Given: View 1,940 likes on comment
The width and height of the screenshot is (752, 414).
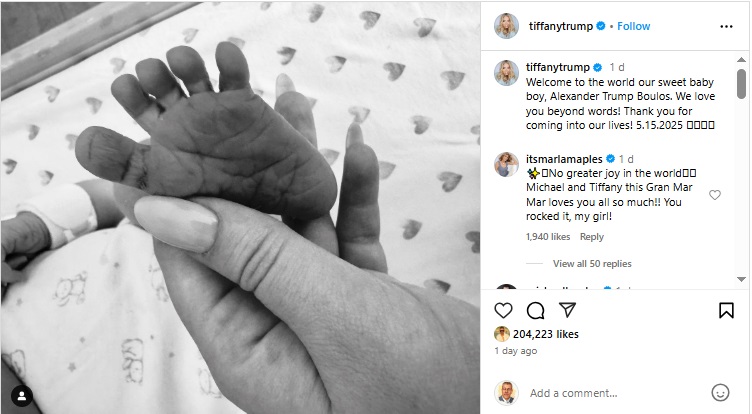Looking at the screenshot, I should (548, 237).
